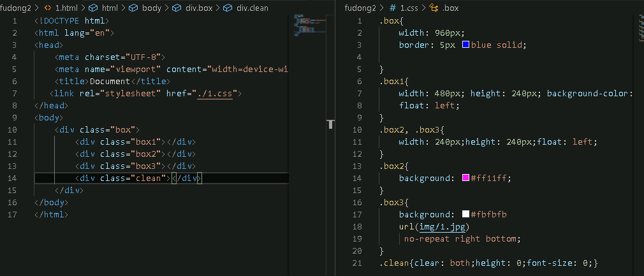Click background-color property on line 7

(590, 94)
